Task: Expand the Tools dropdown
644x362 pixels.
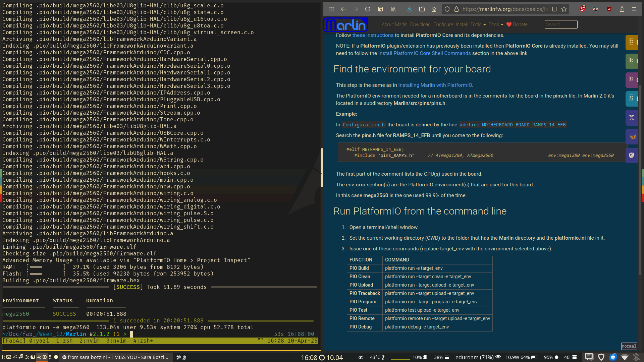Action: (478, 24)
